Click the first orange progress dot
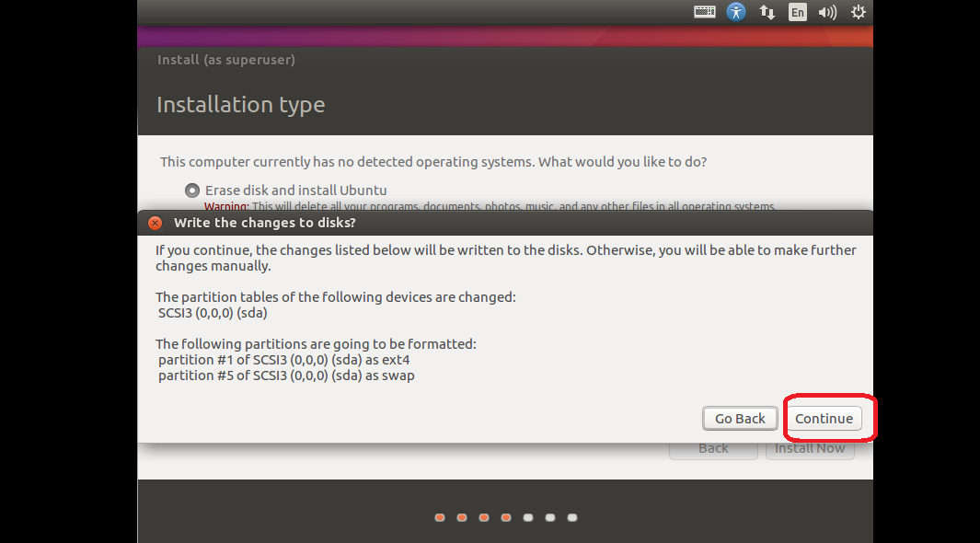 tap(440, 517)
